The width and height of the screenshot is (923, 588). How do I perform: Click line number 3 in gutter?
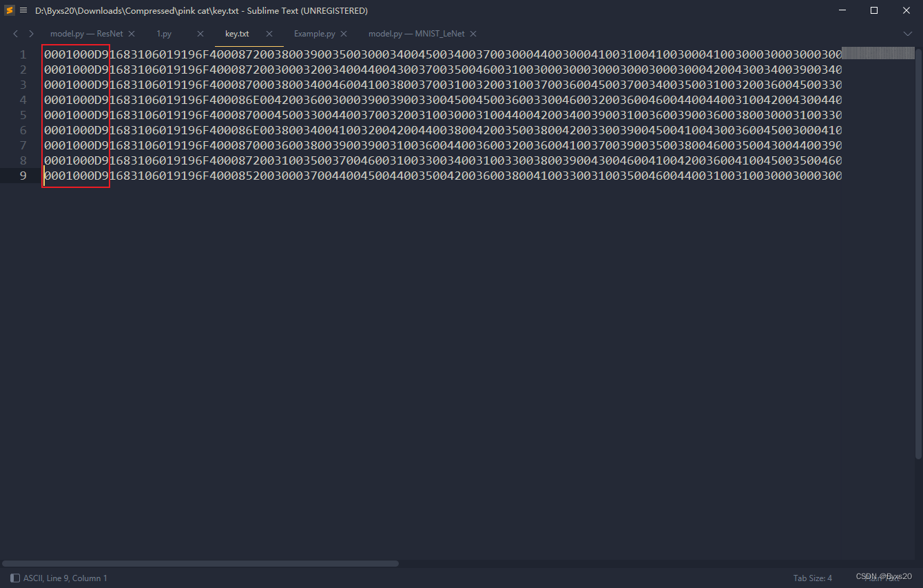pos(23,85)
